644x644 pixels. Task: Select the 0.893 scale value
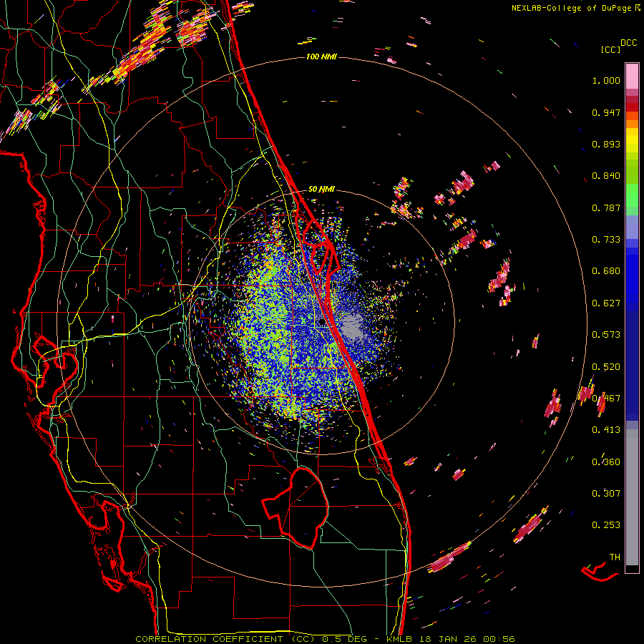tap(606, 144)
